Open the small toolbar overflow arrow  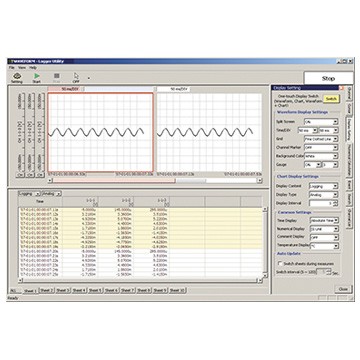[89, 79]
